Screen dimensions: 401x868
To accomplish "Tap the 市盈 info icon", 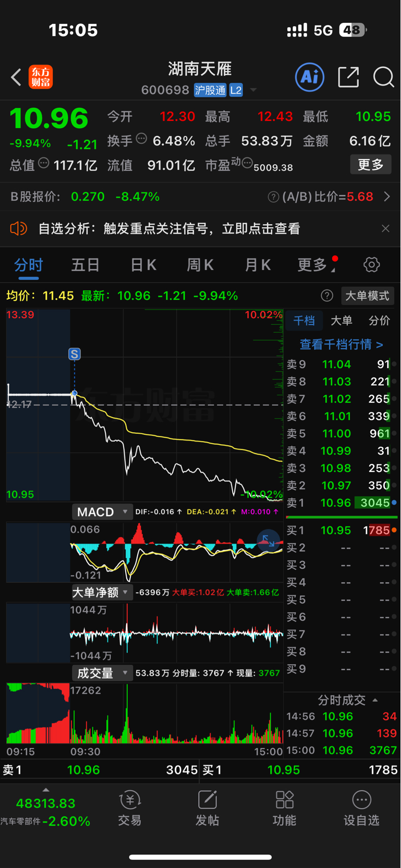I will pos(247,163).
